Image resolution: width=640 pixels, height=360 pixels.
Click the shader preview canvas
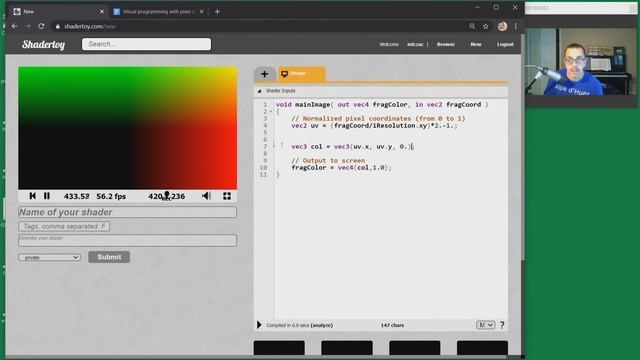pos(127,128)
